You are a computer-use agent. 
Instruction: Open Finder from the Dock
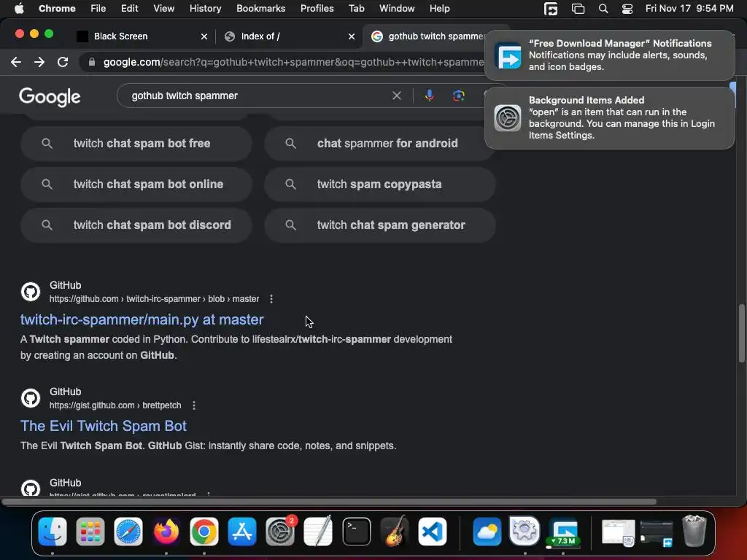pos(53,532)
